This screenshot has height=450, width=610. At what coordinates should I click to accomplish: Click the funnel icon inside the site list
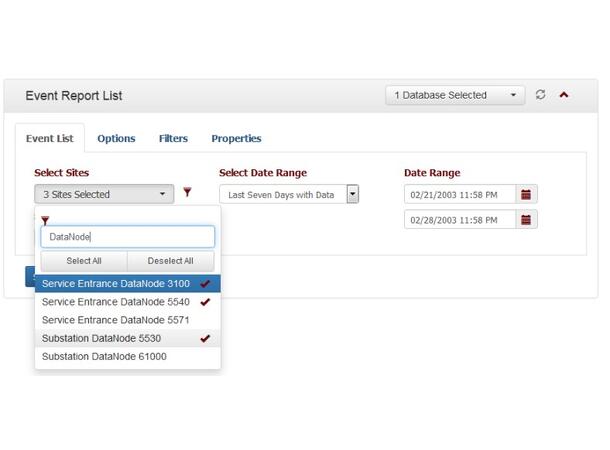(x=45, y=221)
